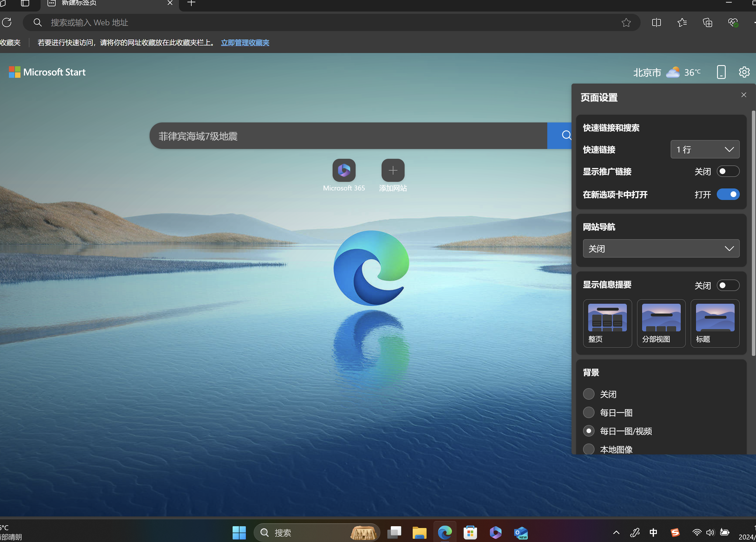Screen dimensions: 756x542
Task: Click the browser refresh icon
Action: [x=7, y=22]
